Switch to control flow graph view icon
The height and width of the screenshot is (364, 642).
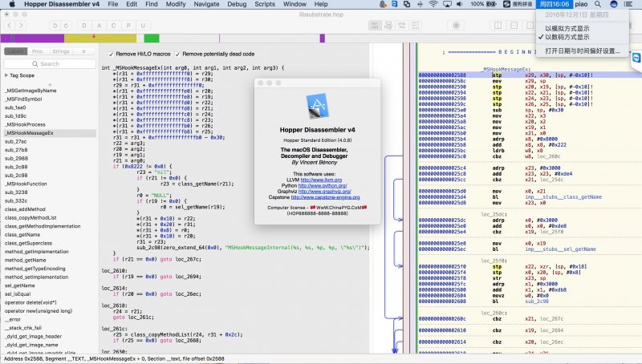[x=388, y=26]
